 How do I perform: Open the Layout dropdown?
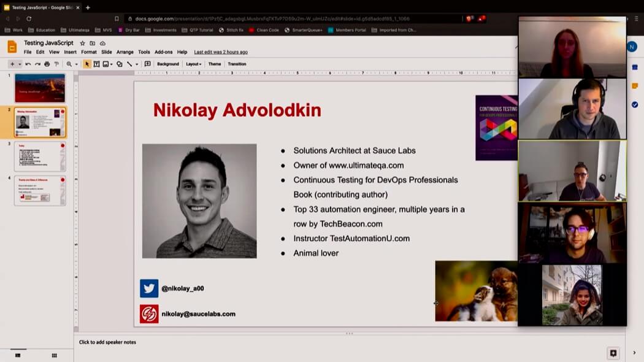tap(193, 64)
